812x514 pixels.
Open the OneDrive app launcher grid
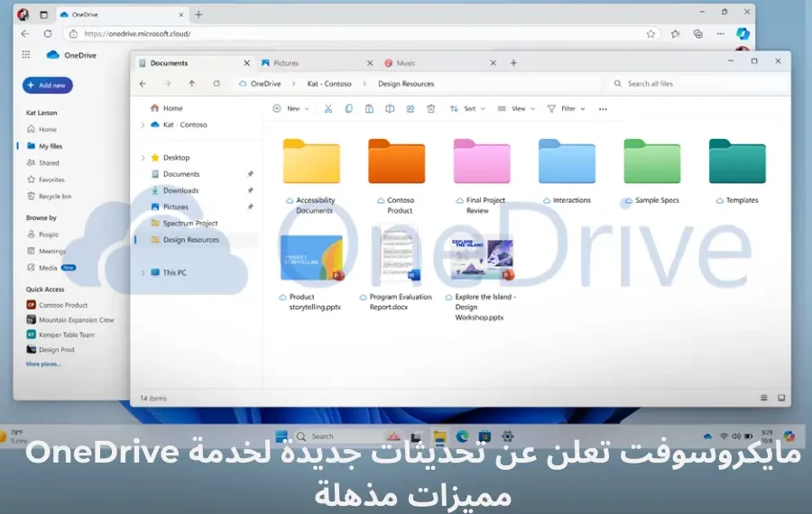tap(26, 55)
